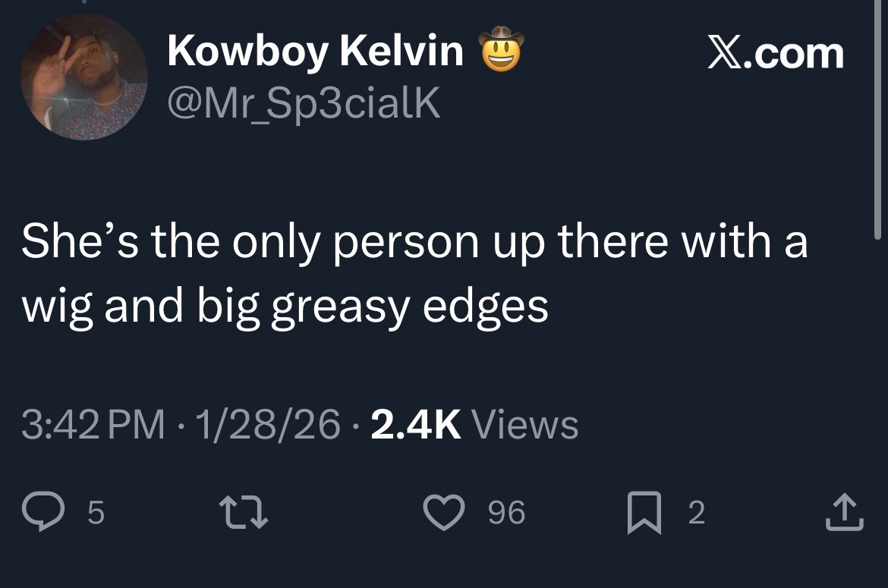Open Kowboy Kelvin's profile picture
The width and height of the screenshot is (888, 588).
(84, 77)
